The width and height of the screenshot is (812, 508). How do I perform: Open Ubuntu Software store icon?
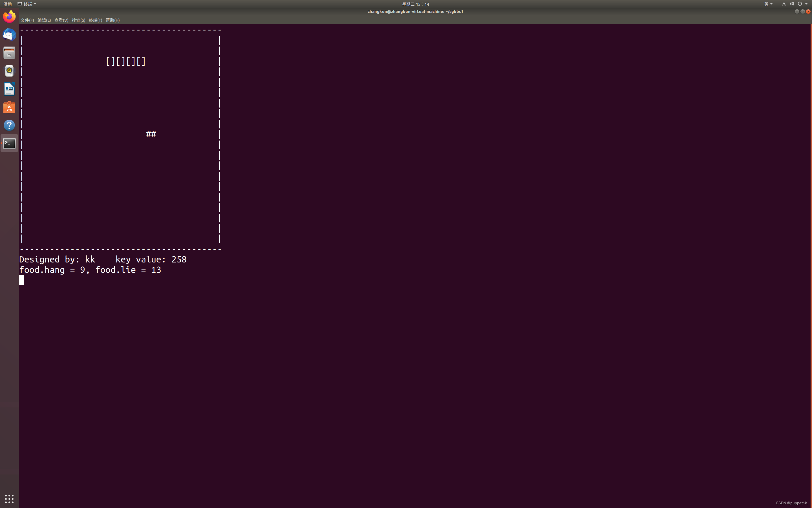tap(9, 107)
